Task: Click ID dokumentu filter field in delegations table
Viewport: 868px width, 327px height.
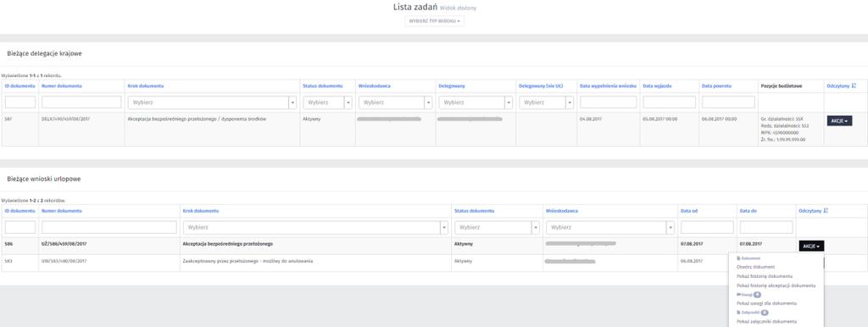Action: click(x=20, y=103)
